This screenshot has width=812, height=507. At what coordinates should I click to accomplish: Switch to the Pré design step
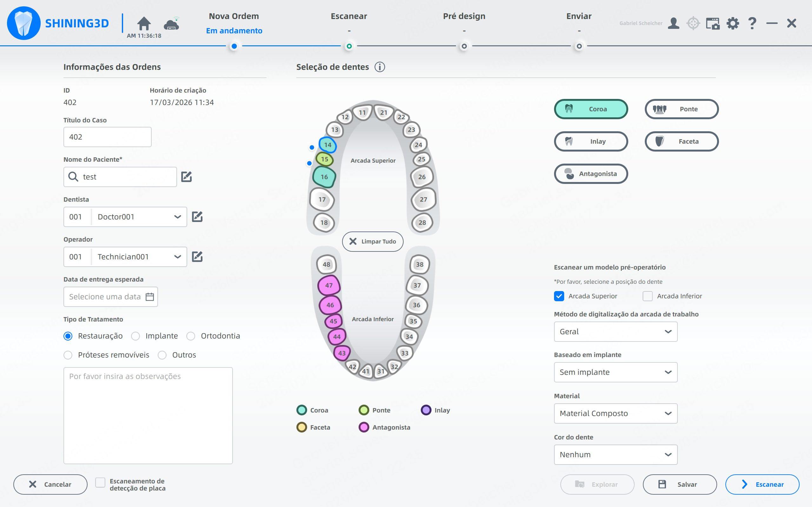tap(464, 16)
